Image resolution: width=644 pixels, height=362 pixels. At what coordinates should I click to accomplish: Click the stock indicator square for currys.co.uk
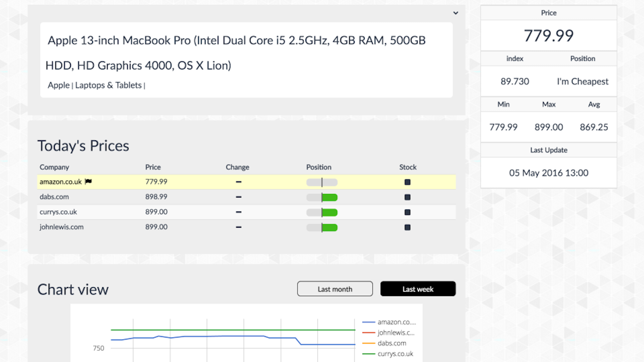click(x=407, y=212)
